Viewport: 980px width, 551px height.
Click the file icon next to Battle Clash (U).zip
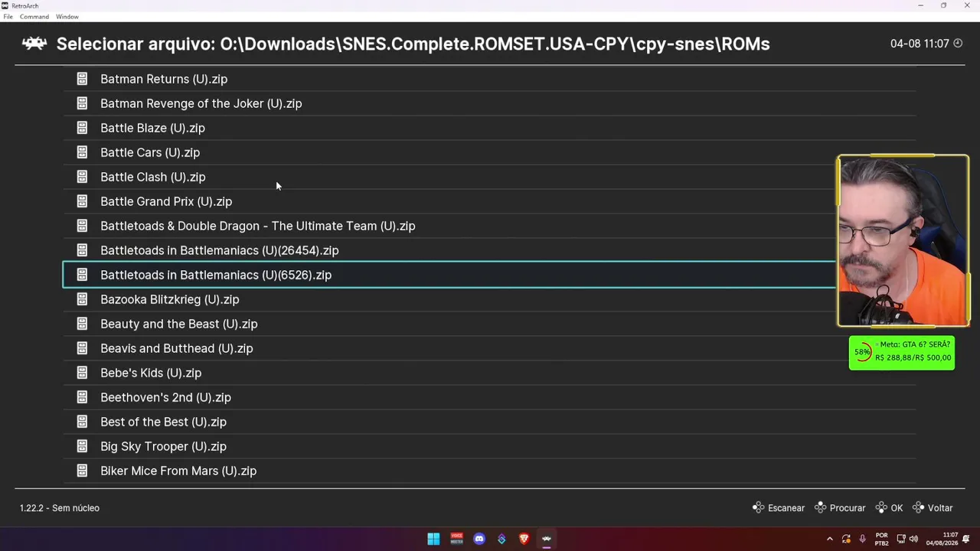(x=82, y=177)
